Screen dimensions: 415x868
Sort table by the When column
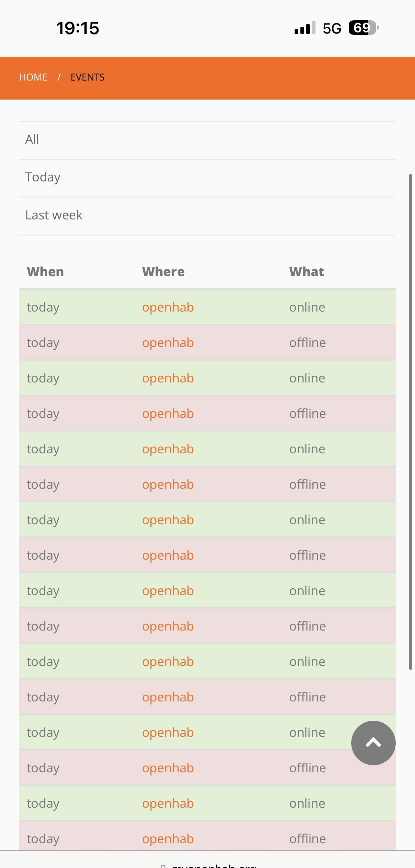tap(45, 271)
